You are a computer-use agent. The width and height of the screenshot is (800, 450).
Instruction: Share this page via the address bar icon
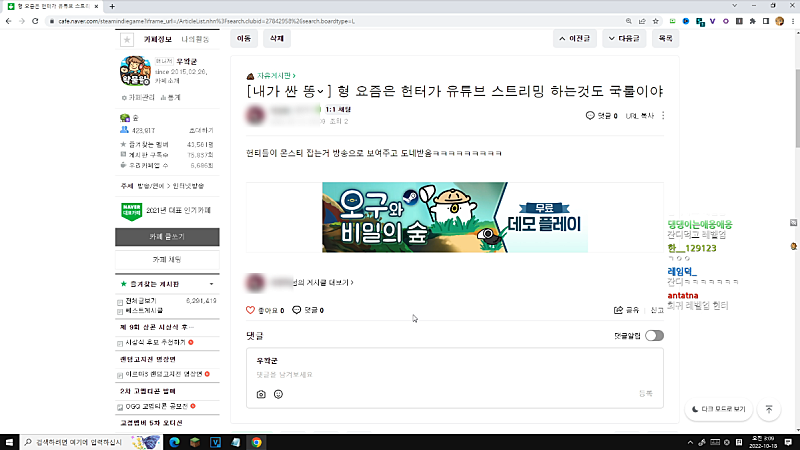(642, 21)
